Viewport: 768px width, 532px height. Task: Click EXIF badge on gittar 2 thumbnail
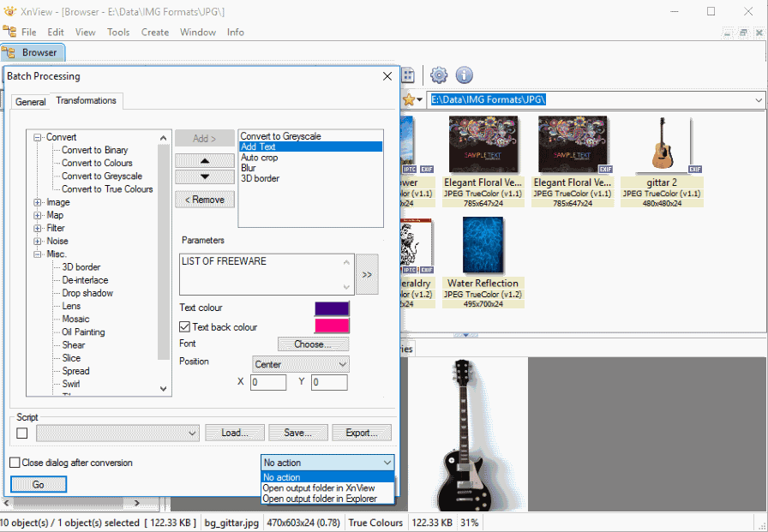point(695,170)
